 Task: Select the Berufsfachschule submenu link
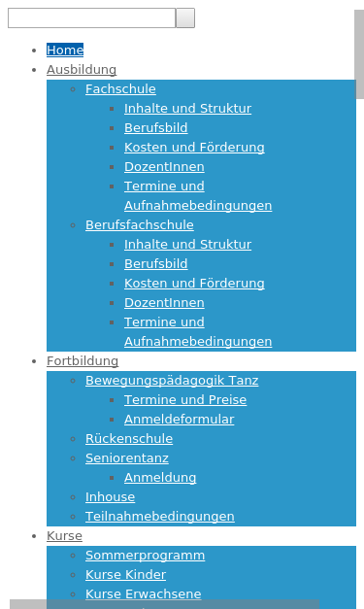[140, 225]
